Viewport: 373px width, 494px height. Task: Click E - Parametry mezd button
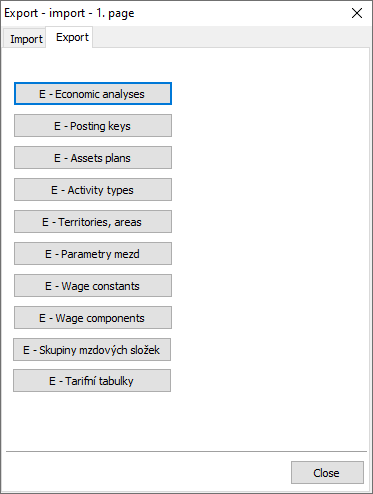[x=93, y=254]
